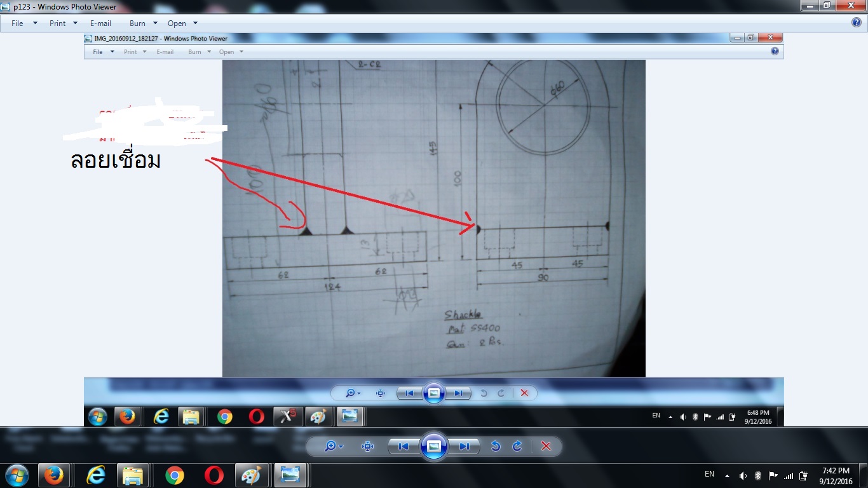
Task: Click the power plug icon in 7:42 PM tray
Action: click(804, 476)
